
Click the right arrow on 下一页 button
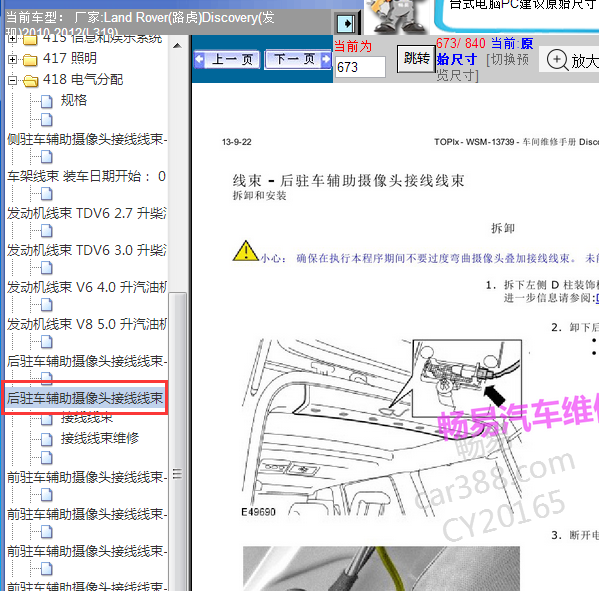click(x=326, y=59)
